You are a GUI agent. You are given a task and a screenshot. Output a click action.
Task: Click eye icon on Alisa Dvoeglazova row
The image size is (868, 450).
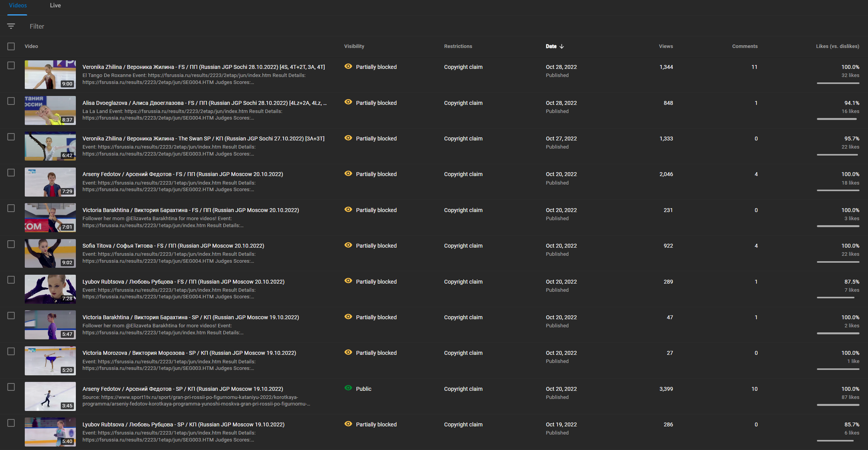(x=348, y=102)
